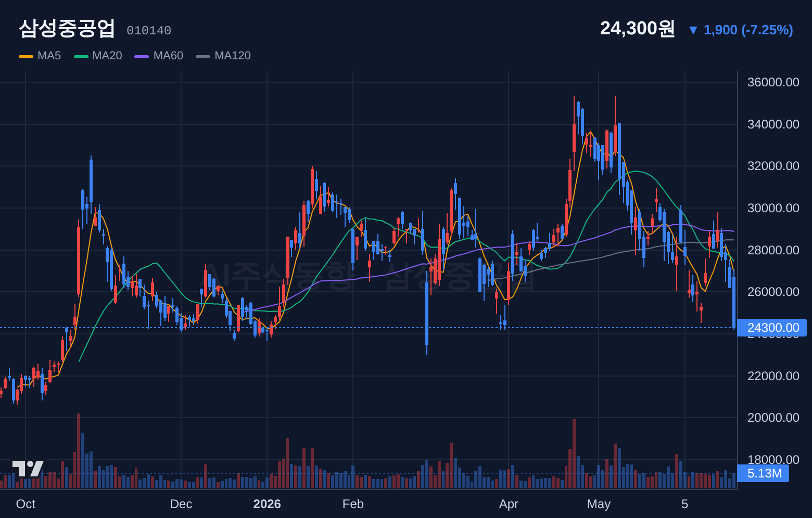Click the change value 1,900 (-7.25%)
This screenshot has width=812, height=518.
tap(748, 30)
